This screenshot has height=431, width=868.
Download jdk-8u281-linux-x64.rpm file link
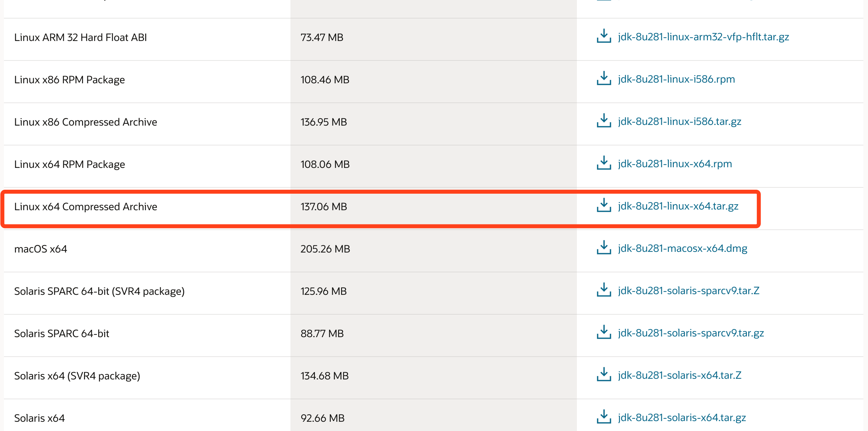pyautogui.click(x=675, y=164)
